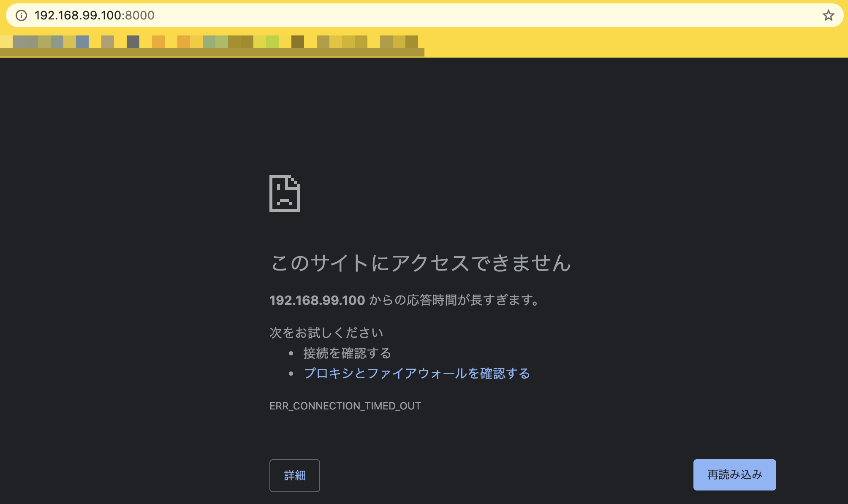Click the bright green pixelated bookmark item
This screenshot has width=848, height=504.
coord(272,42)
